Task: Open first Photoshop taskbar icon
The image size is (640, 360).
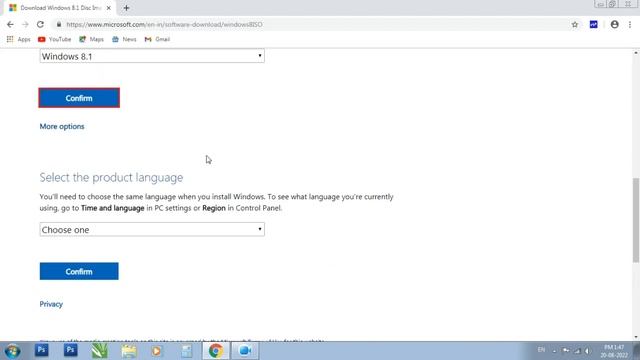Action: pos(41,351)
